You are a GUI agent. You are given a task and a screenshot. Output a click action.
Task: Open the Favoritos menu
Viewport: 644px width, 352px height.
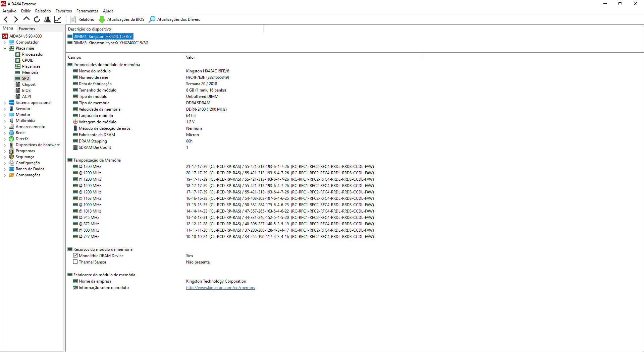(64, 11)
